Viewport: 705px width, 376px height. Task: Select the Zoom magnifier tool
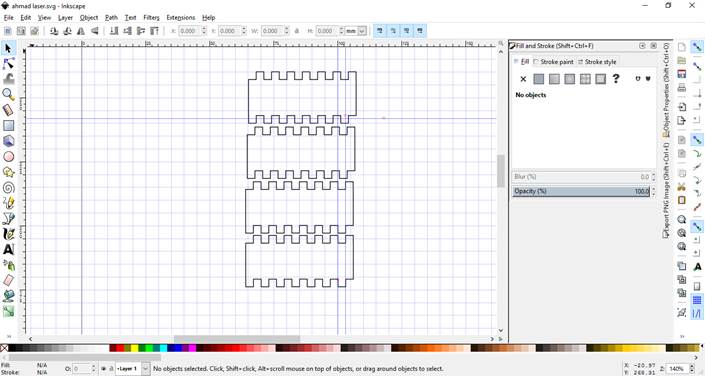coord(8,94)
